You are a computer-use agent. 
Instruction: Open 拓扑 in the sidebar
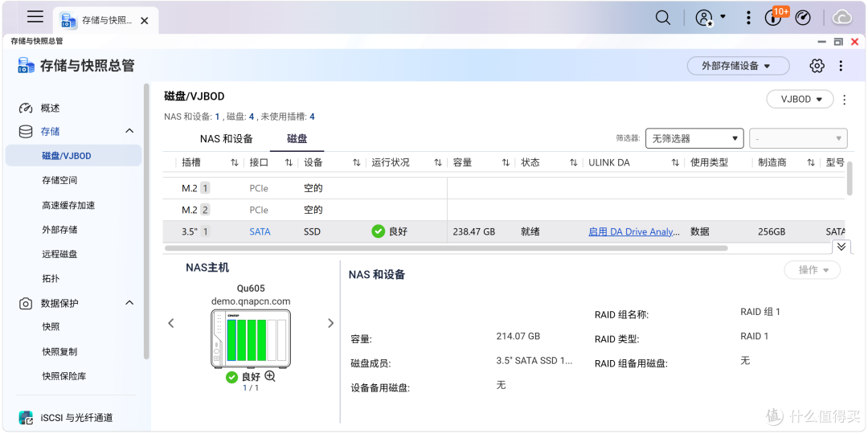point(51,279)
